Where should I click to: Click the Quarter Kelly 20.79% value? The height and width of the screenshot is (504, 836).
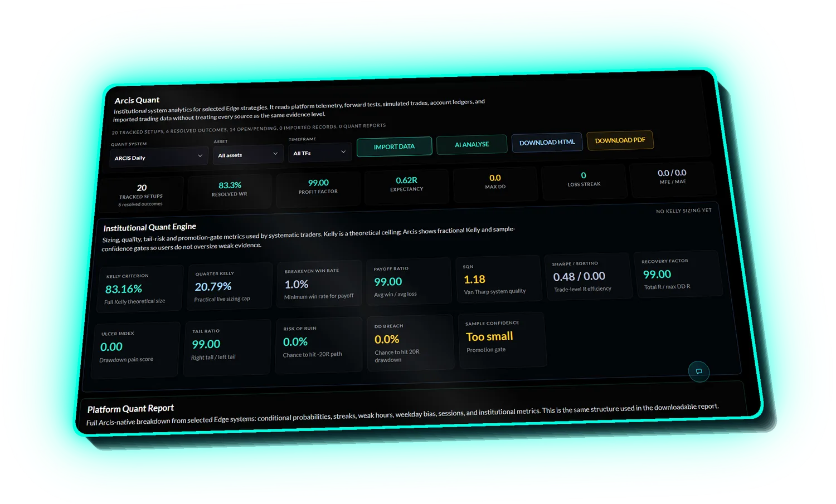[x=213, y=286]
